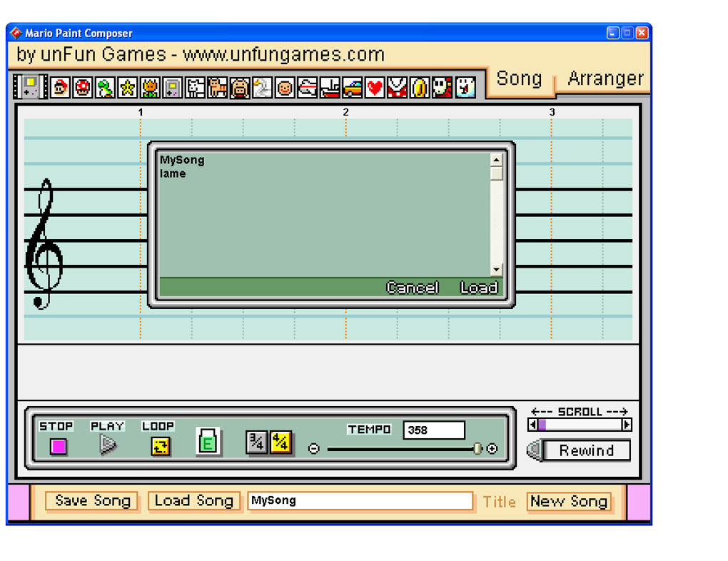Select the Cat instrument icon
Image resolution: width=728 pixels, height=561 pixels.
tap(217, 87)
